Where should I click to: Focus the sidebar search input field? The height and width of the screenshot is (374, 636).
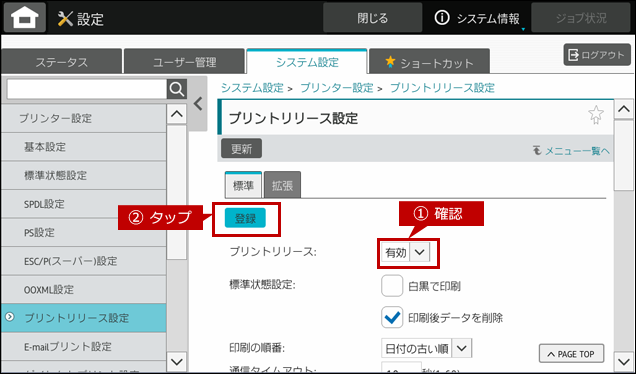(x=87, y=89)
